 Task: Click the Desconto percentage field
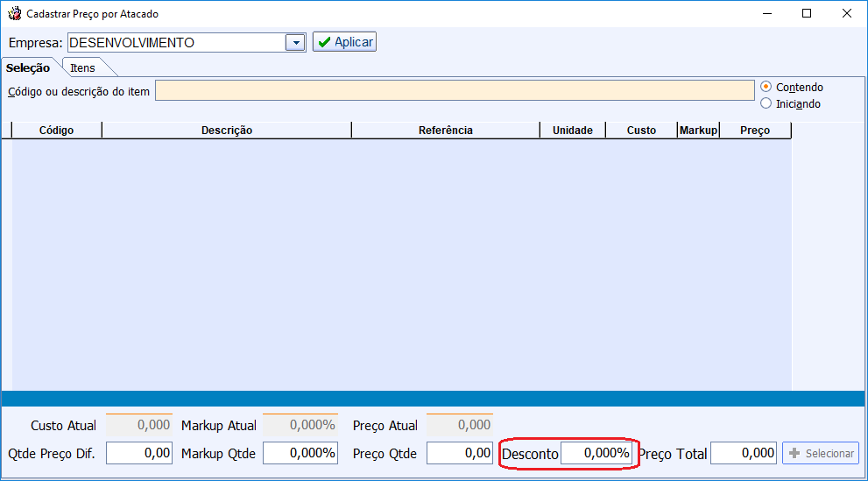[596, 453]
